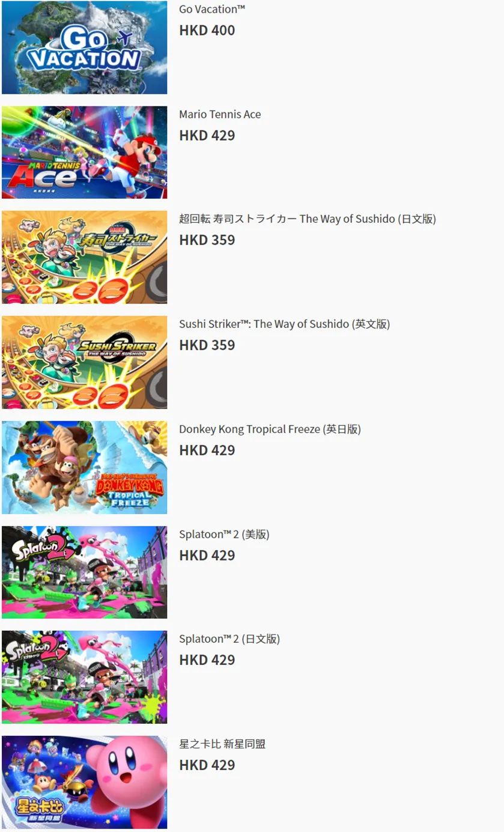Open the English Sushi Striker cover image

(84, 362)
